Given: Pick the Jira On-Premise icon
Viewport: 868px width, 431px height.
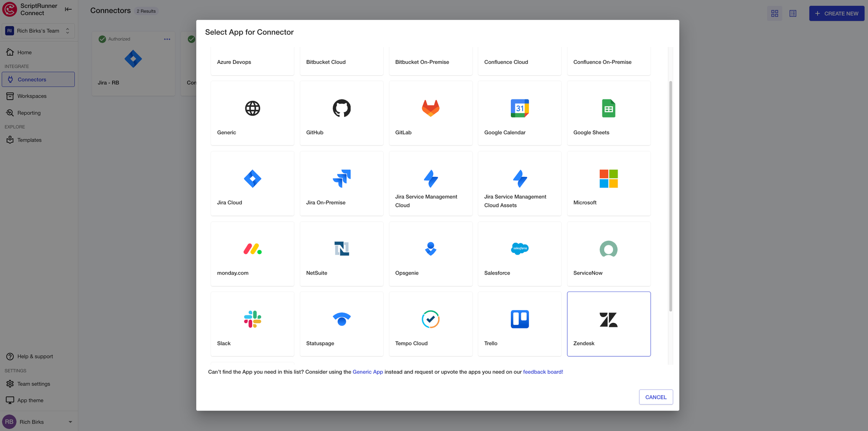Looking at the screenshot, I should pos(342,179).
